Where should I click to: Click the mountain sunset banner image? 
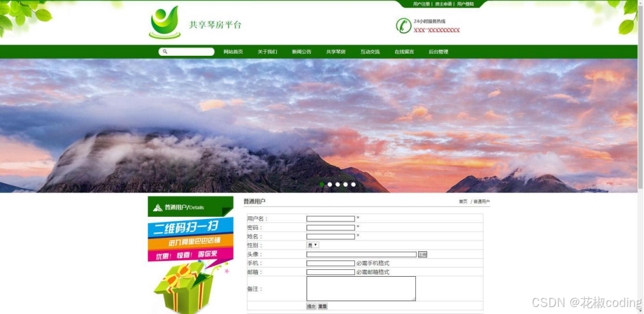tap(319, 126)
